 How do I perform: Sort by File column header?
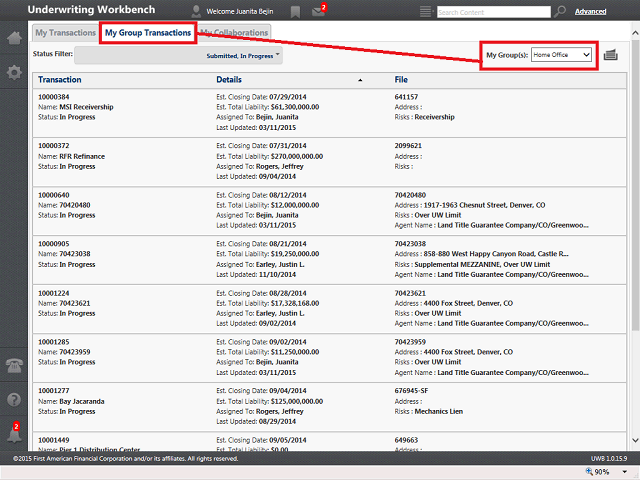(x=401, y=80)
